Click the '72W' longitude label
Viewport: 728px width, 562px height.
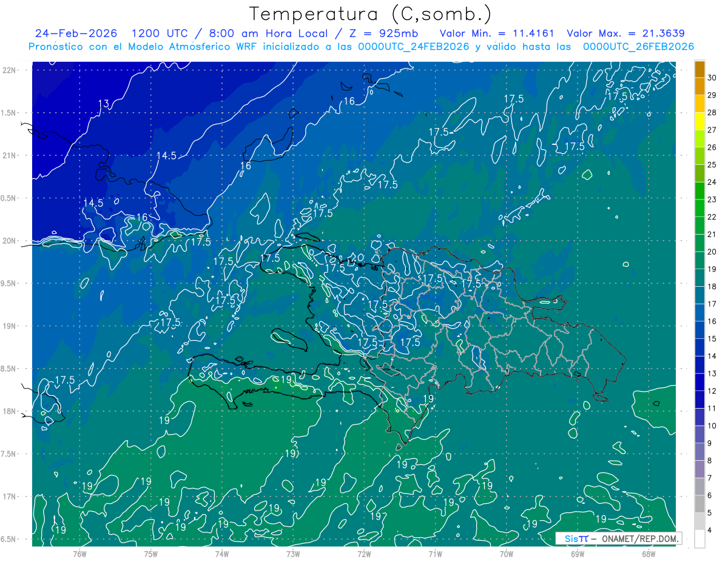point(363,554)
